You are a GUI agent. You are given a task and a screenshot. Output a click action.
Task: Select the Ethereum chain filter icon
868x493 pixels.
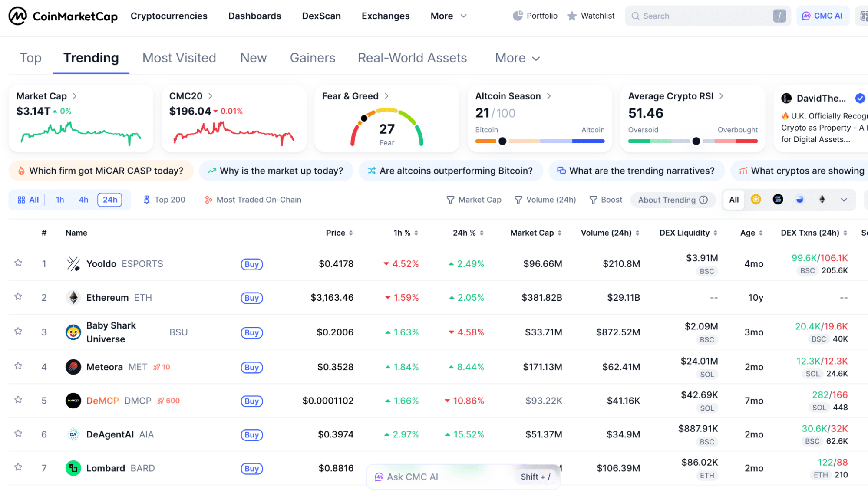point(822,200)
